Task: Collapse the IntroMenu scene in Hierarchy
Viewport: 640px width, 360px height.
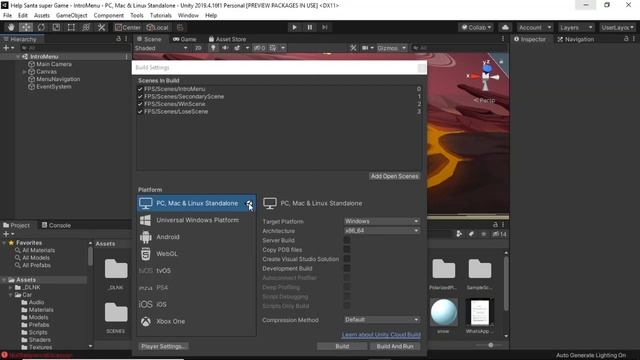Action: pos(18,57)
